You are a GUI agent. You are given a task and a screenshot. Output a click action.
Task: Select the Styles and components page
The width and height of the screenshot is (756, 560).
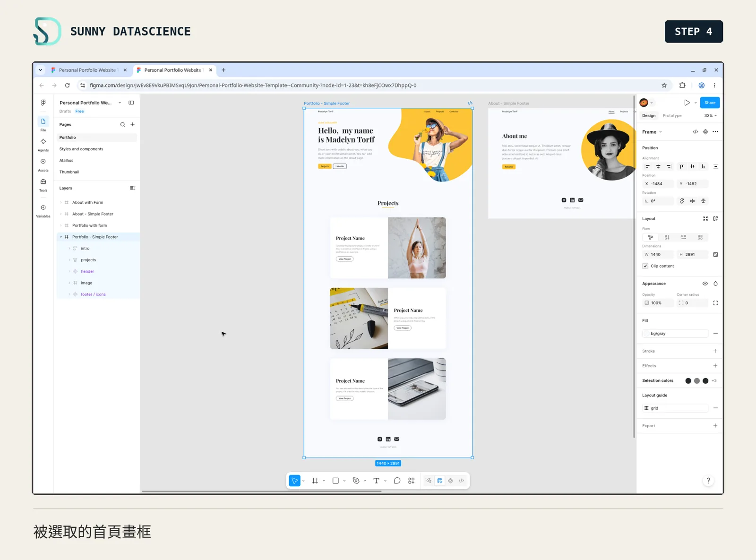(x=96, y=149)
